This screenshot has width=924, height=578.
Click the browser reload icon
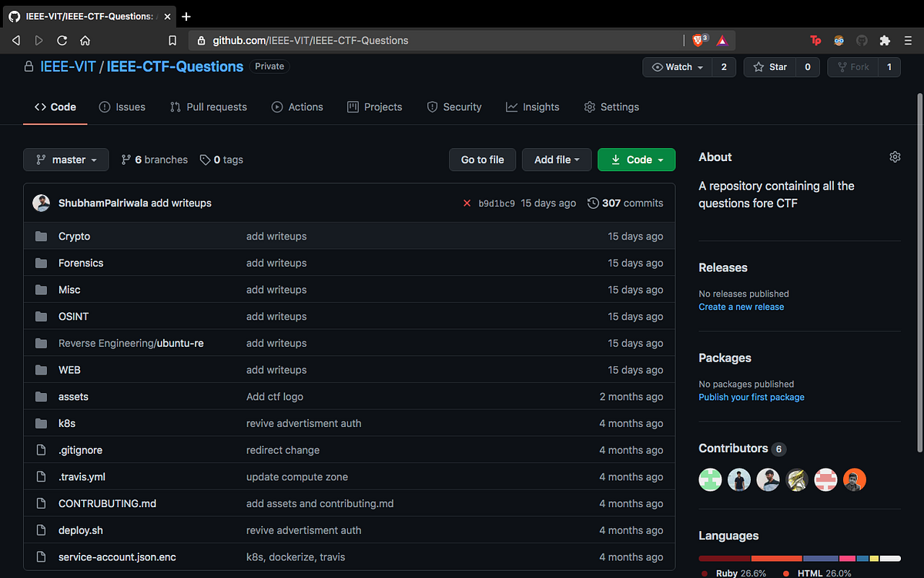point(62,40)
